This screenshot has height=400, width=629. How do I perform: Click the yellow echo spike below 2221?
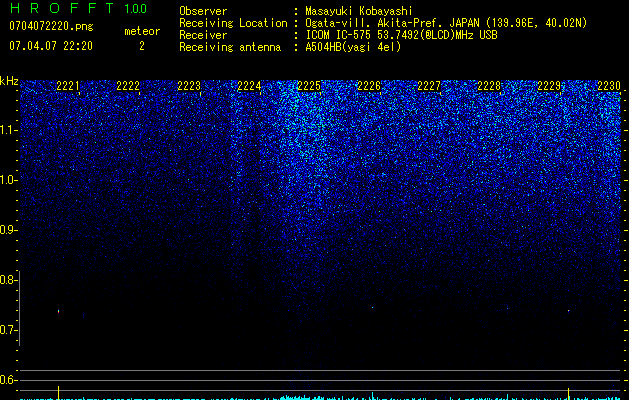pos(59,393)
